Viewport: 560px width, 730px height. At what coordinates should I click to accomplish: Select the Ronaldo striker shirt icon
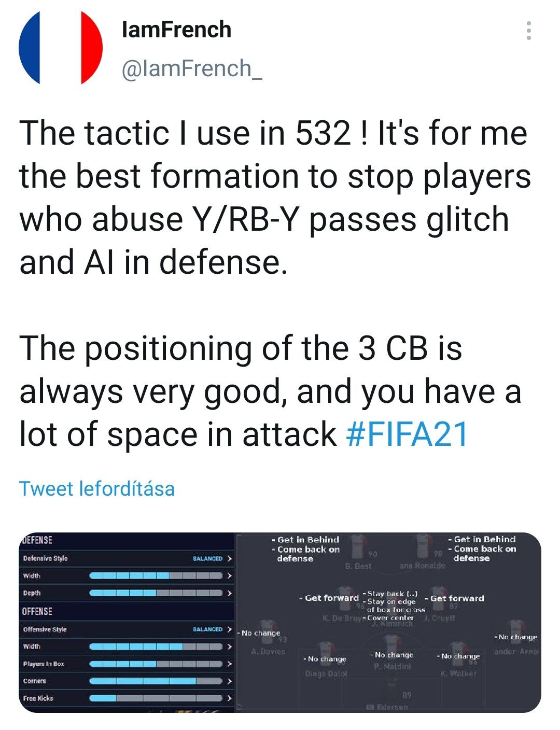click(x=424, y=546)
